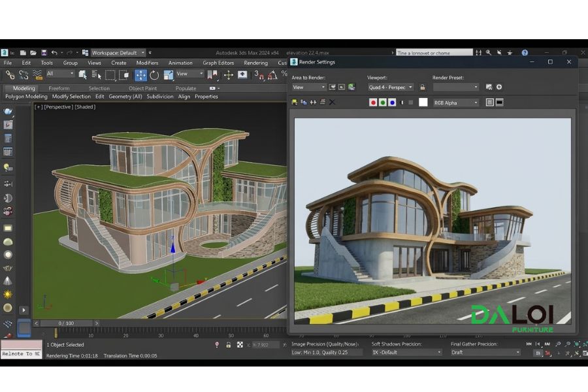The image size is (588, 392).
Task: Select the Link tool in main toolbar
Action: (10, 75)
